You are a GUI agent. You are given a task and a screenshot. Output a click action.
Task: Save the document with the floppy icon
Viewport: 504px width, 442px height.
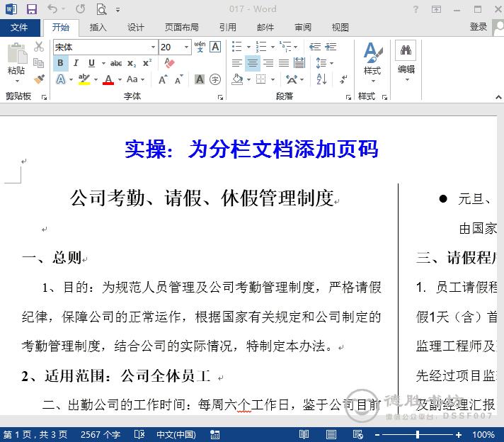pyautogui.click(x=31, y=9)
